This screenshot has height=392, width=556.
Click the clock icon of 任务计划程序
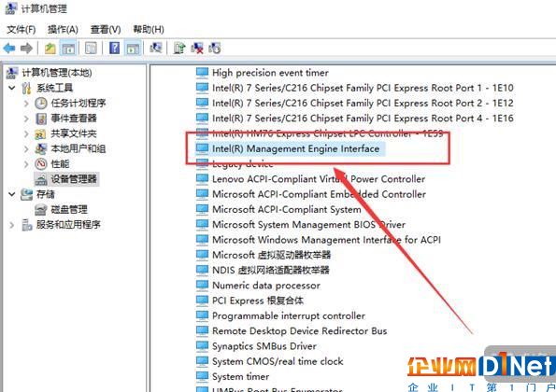coord(41,103)
